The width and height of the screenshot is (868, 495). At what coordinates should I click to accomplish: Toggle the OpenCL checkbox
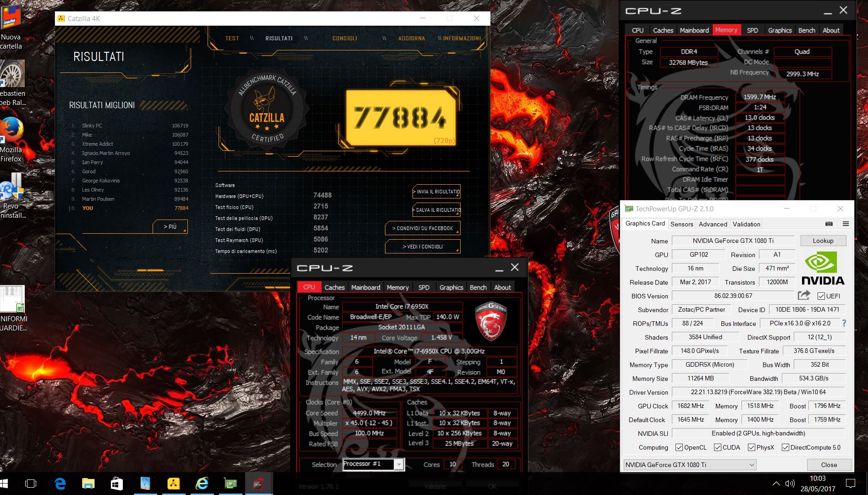(x=679, y=447)
